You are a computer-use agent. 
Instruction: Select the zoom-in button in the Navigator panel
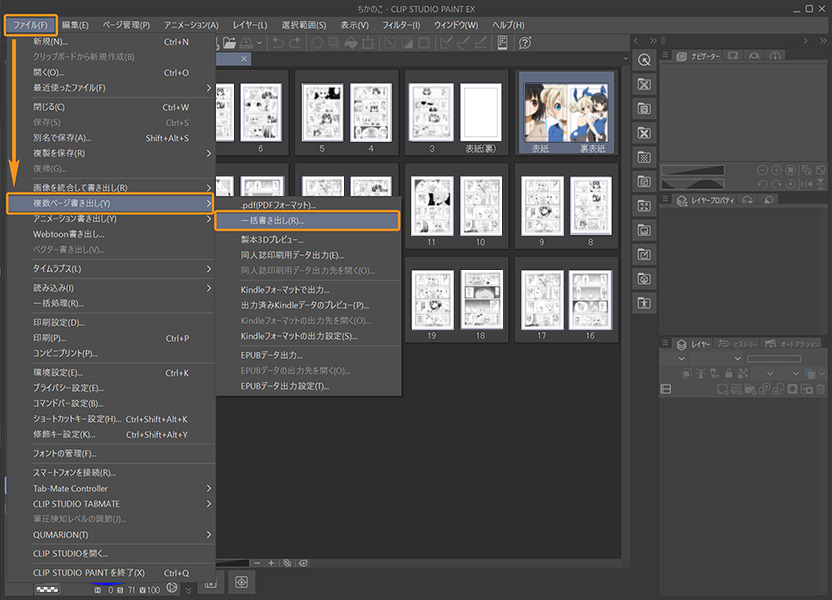776,169
